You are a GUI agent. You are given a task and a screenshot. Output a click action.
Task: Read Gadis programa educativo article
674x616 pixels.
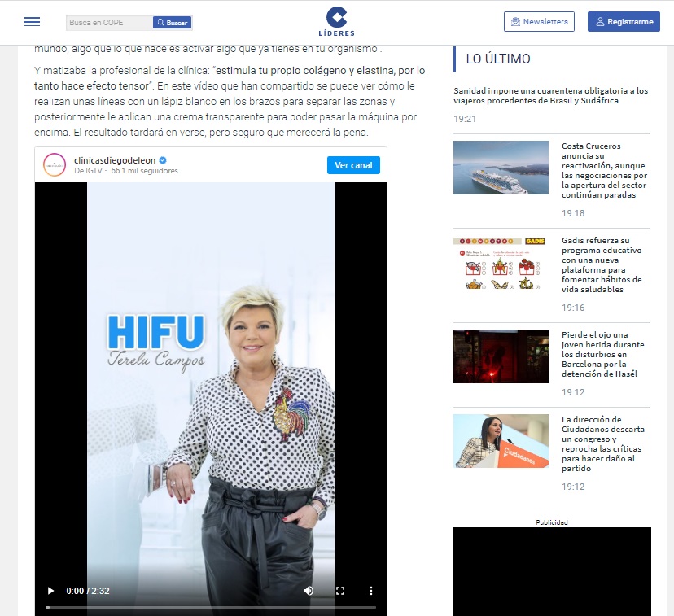point(603,264)
